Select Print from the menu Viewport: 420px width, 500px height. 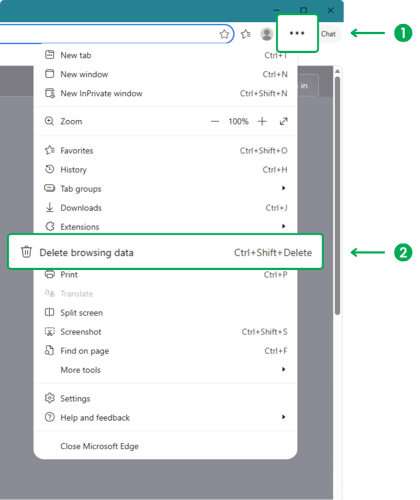click(166, 275)
